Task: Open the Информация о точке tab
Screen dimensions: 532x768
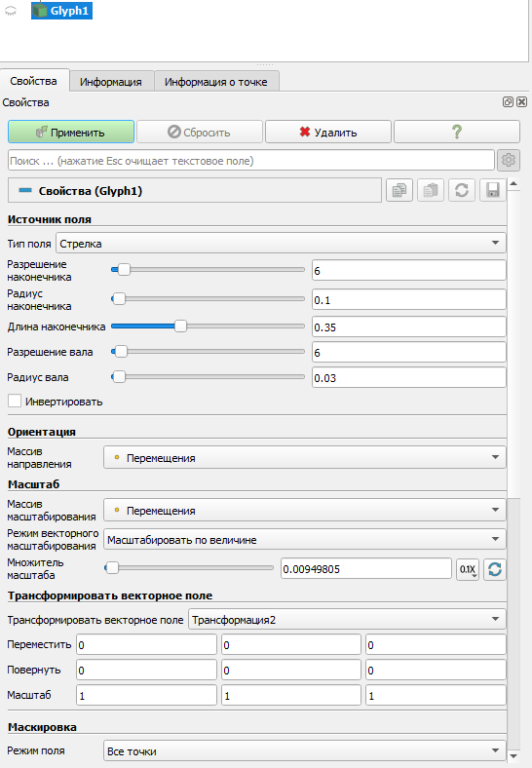Action: pyautogui.click(x=216, y=82)
